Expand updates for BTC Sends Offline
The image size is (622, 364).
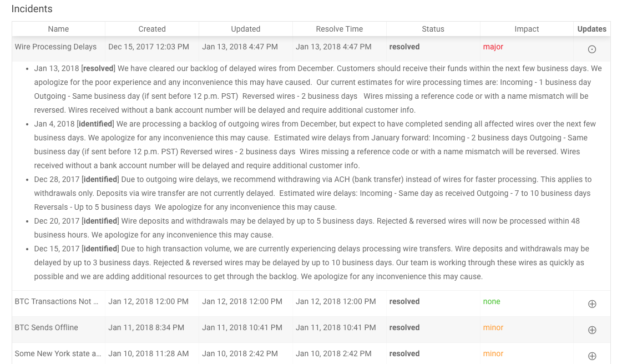592,330
